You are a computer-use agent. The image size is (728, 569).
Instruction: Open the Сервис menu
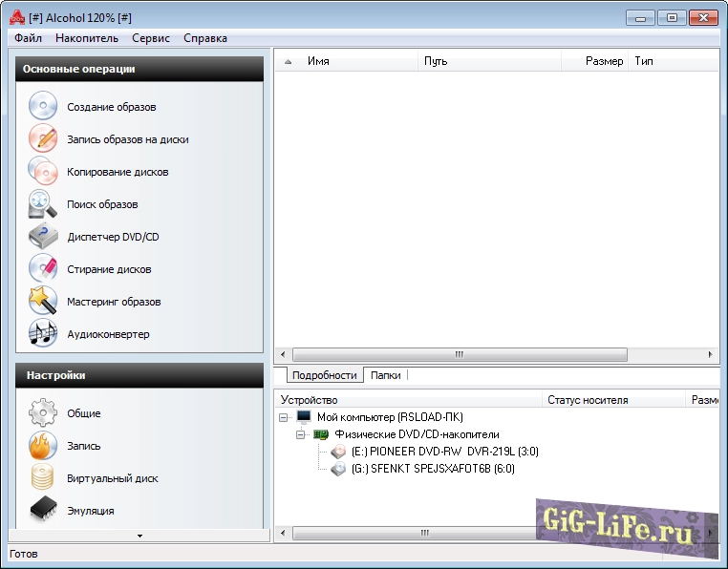pyautogui.click(x=151, y=38)
